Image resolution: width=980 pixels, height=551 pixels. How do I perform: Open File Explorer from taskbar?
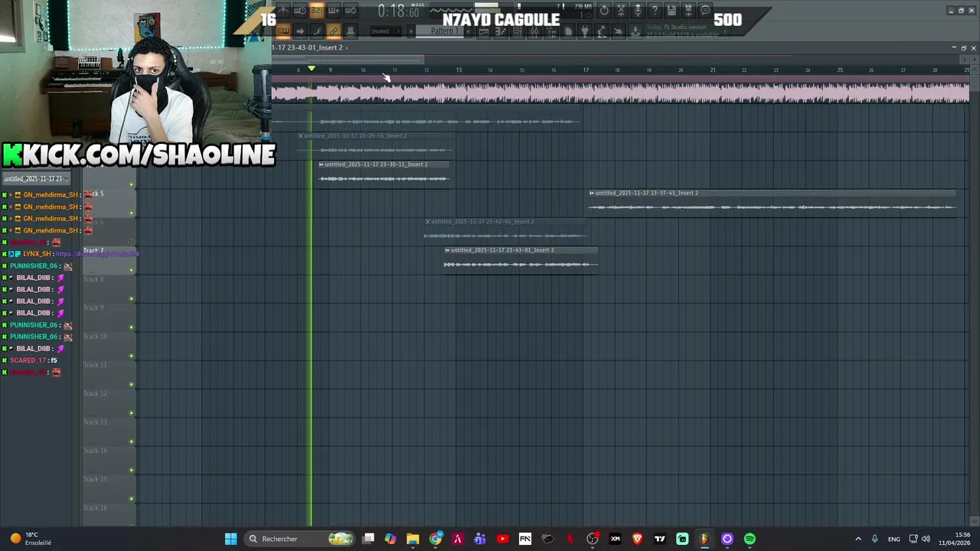pyautogui.click(x=413, y=539)
